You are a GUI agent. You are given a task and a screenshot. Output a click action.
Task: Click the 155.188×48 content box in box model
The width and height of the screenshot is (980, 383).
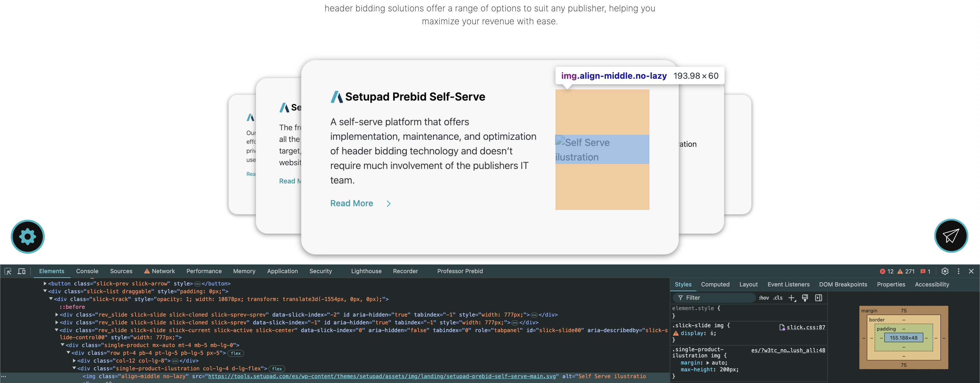(904, 338)
